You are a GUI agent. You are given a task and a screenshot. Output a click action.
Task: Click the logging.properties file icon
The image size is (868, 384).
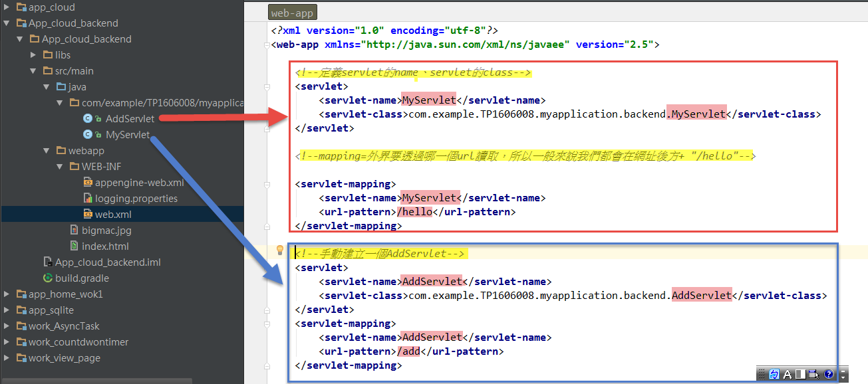tap(88, 199)
